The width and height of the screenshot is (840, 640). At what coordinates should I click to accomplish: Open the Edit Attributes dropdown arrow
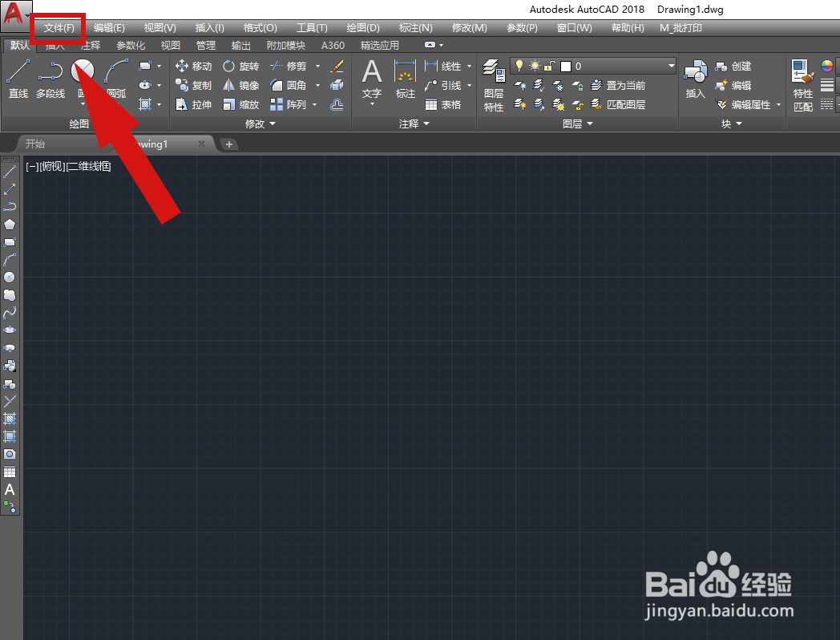[x=778, y=104]
